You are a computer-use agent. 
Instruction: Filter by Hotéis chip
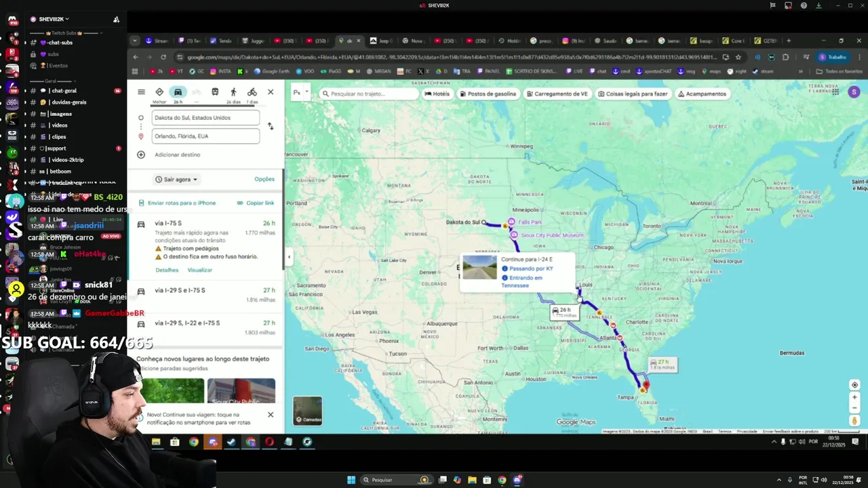[x=437, y=94]
